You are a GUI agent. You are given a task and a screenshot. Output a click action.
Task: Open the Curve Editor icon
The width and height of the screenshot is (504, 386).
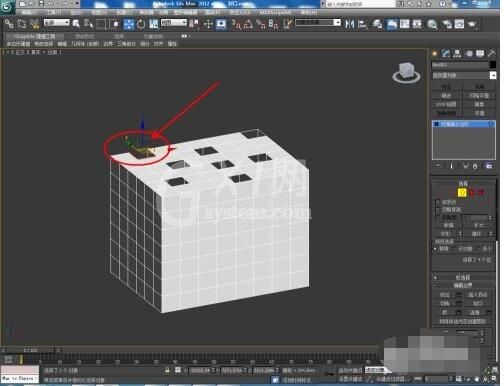point(405,24)
